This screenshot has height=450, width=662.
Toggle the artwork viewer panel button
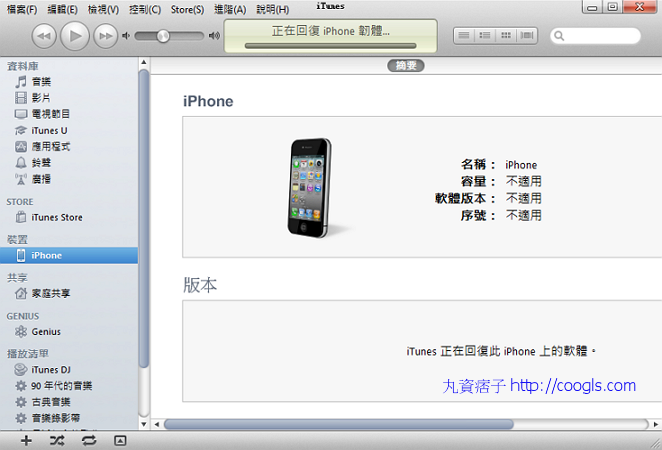click(120, 441)
